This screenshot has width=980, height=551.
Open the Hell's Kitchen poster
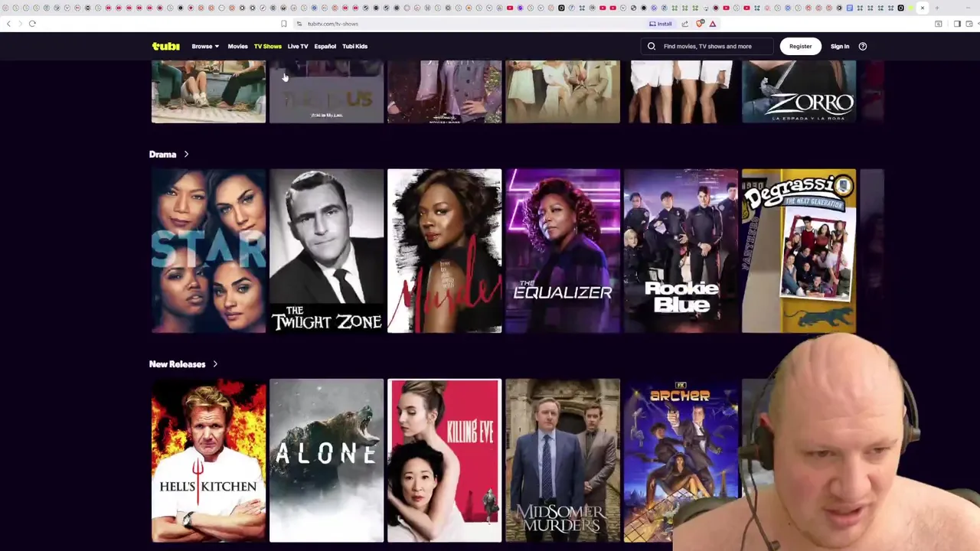click(x=208, y=461)
